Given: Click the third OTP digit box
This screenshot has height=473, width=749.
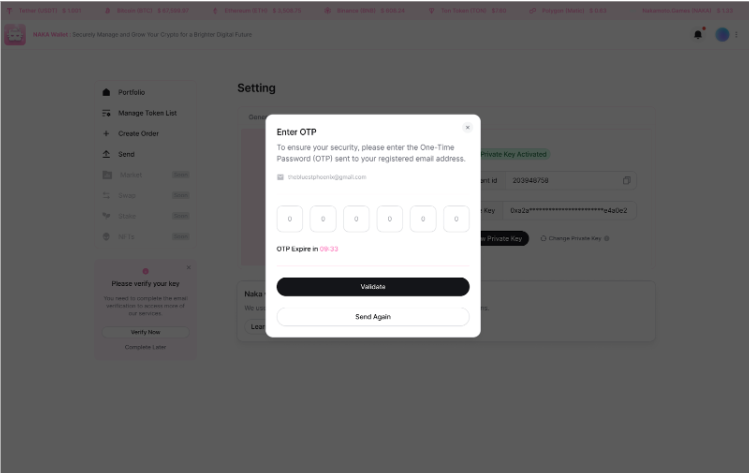Looking at the screenshot, I should coord(356,218).
